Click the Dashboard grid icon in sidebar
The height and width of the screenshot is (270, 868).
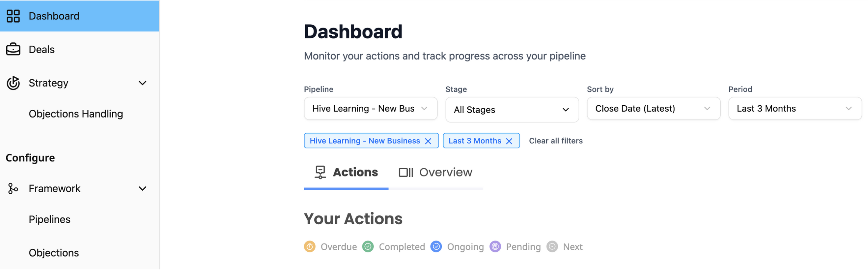(13, 16)
